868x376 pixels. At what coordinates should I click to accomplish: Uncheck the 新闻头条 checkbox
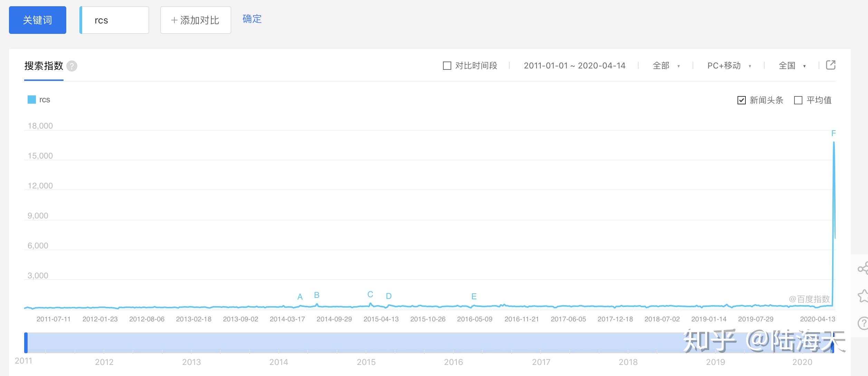tap(742, 100)
